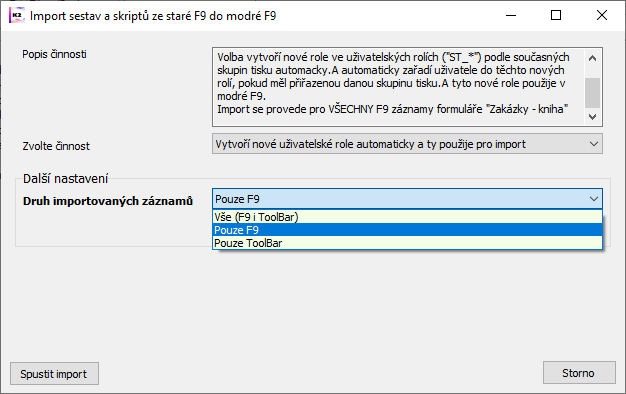Maximize the import dialog window
Viewport: 626px width, 394px height.
[556, 16]
